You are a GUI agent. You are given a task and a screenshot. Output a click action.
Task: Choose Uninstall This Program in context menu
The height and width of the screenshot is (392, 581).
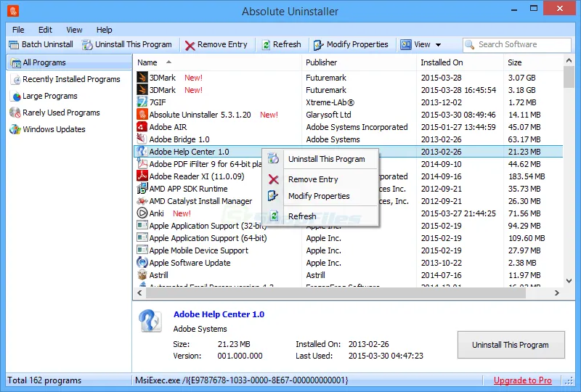[x=320, y=159]
